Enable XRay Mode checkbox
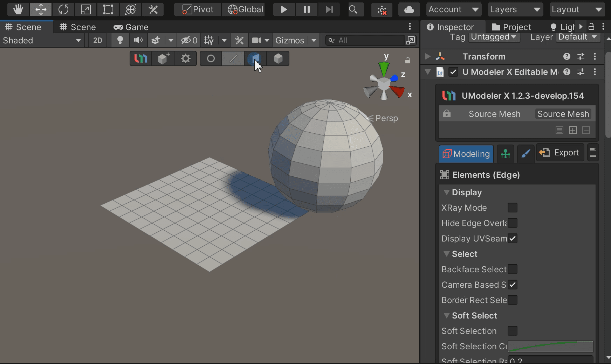The width and height of the screenshot is (611, 364). click(512, 208)
